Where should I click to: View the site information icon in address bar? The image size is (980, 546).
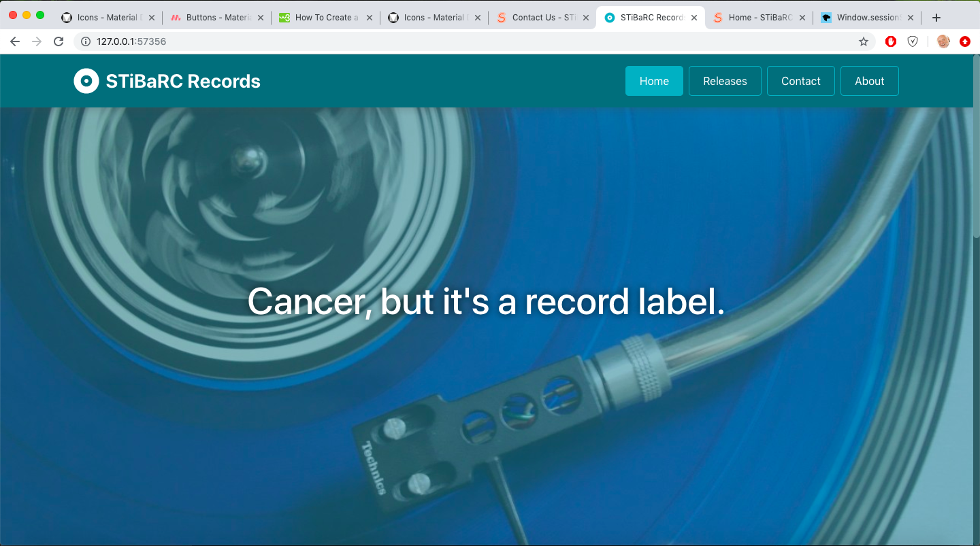[x=86, y=41]
